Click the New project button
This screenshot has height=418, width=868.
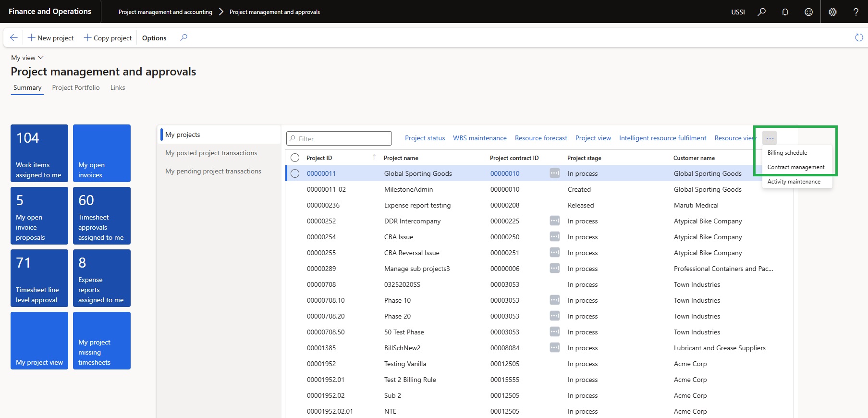[x=50, y=38]
